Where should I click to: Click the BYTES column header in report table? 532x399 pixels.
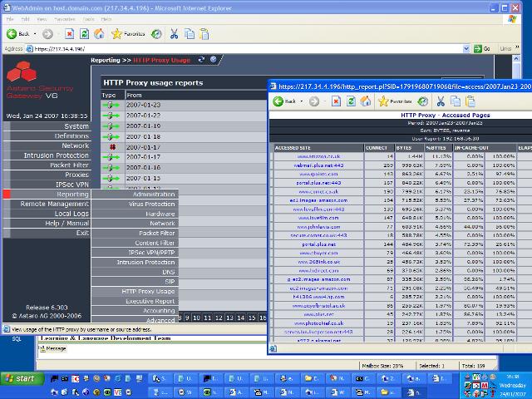click(x=405, y=148)
